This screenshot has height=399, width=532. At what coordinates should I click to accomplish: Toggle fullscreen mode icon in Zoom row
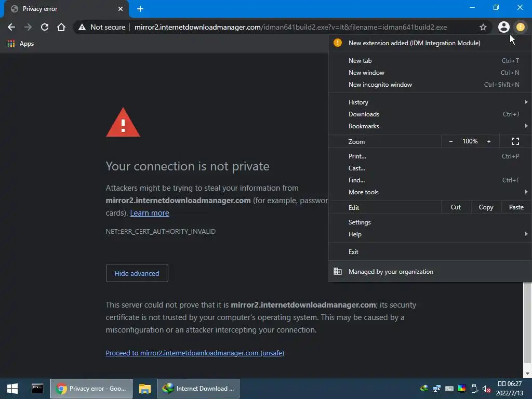pyautogui.click(x=515, y=141)
